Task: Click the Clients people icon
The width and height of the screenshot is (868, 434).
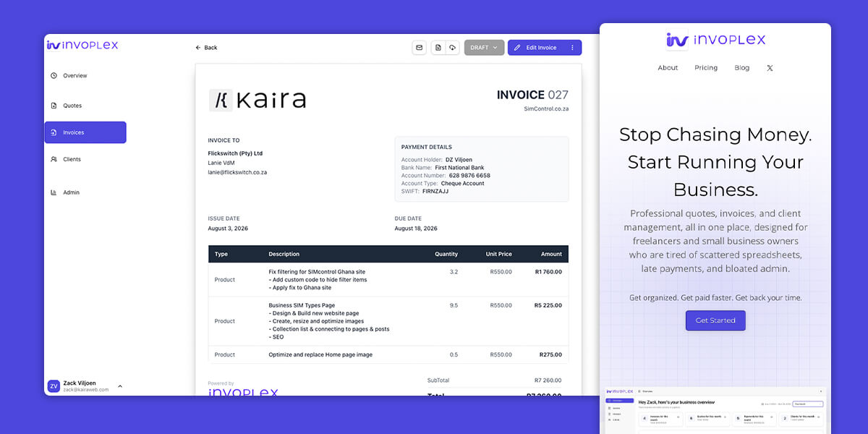Action: point(54,159)
